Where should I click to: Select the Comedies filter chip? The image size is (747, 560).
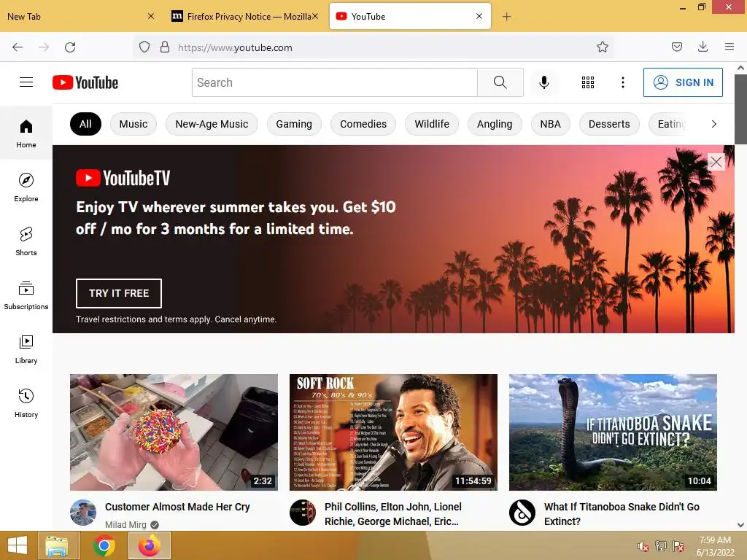pyautogui.click(x=363, y=124)
